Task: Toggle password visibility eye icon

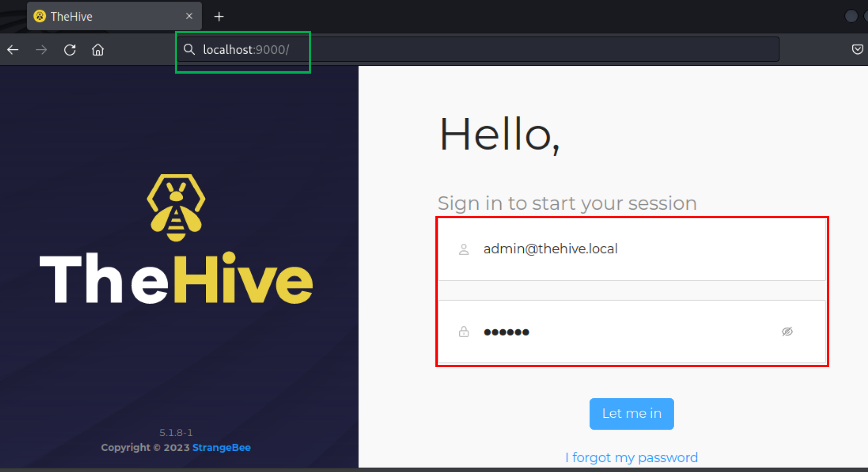Action: pos(787,332)
